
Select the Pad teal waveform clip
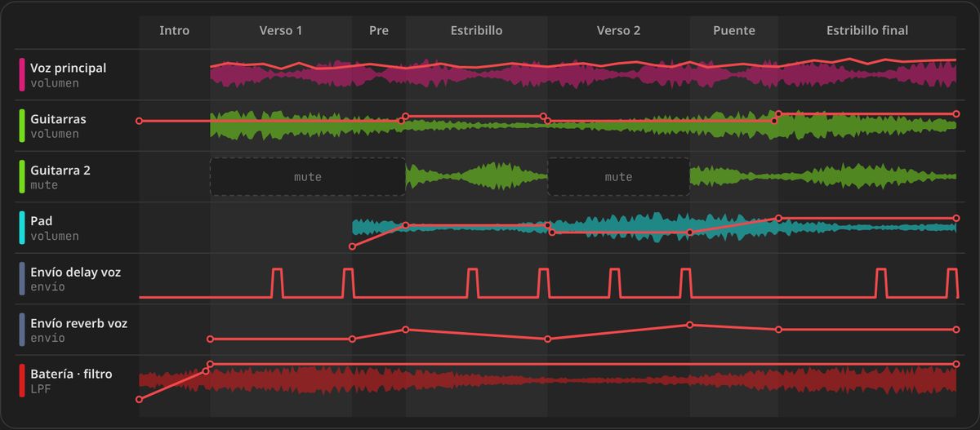point(653,227)
